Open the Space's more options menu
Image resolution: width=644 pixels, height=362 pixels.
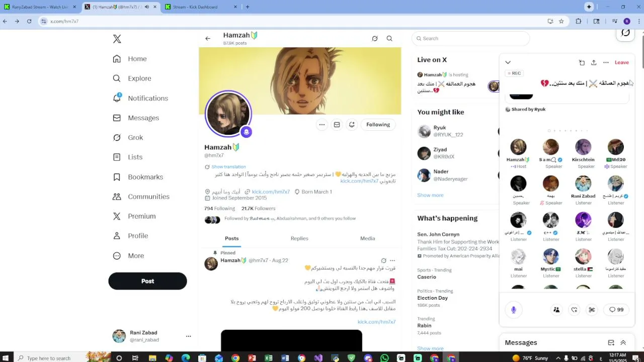[x=606, y=62]
